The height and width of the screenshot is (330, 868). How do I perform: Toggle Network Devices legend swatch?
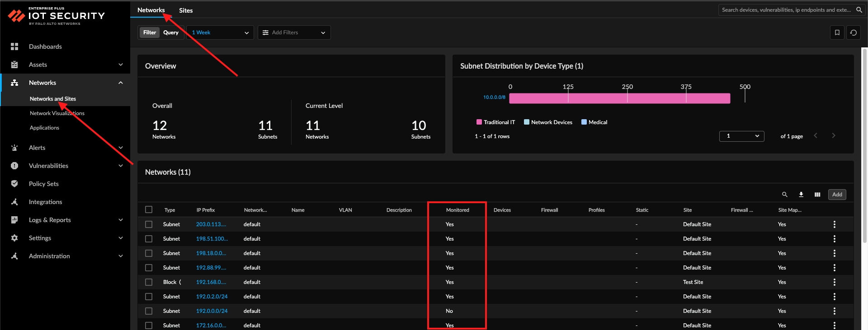click(527, 122)
